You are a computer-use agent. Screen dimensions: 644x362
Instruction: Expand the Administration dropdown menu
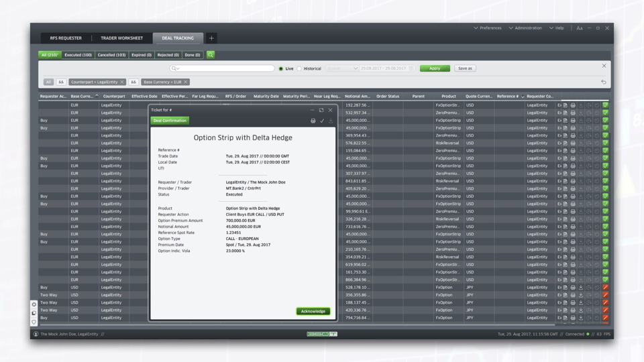tap(525, 28)
